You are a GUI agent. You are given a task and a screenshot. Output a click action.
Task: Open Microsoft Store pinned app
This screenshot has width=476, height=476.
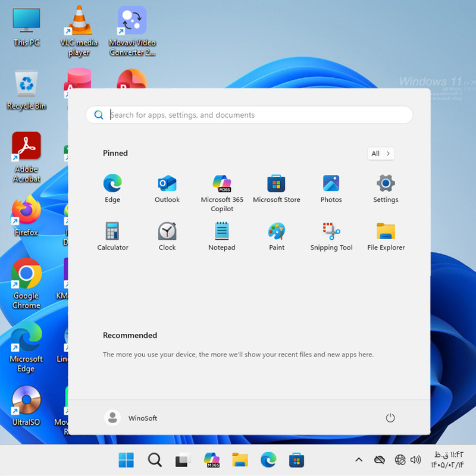tap(276, 189)
